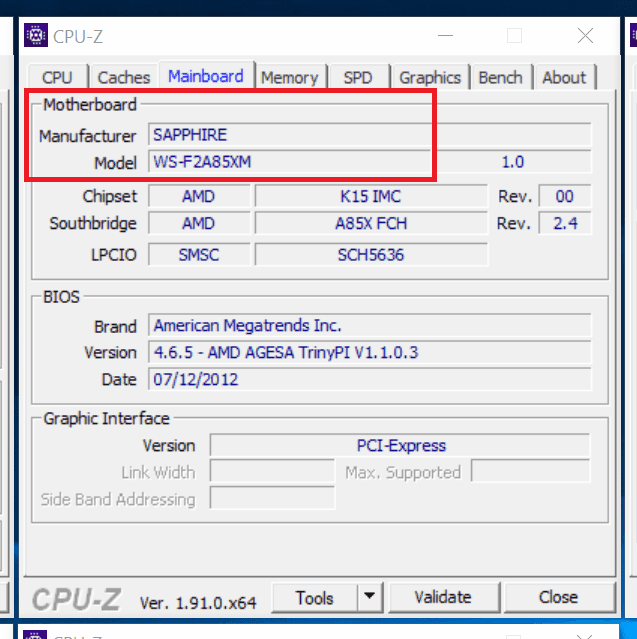The width and height of the screenshot is (637, 639).
Task: Click the PCI-Express version field
Action: [x=400, y=445]
